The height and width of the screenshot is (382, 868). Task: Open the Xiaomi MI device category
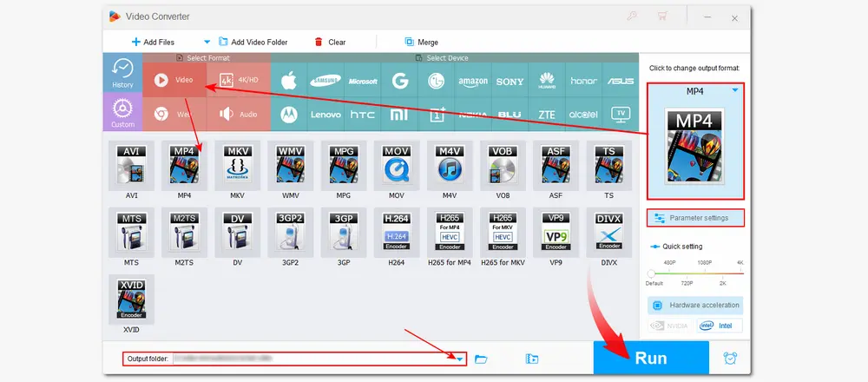399,115
